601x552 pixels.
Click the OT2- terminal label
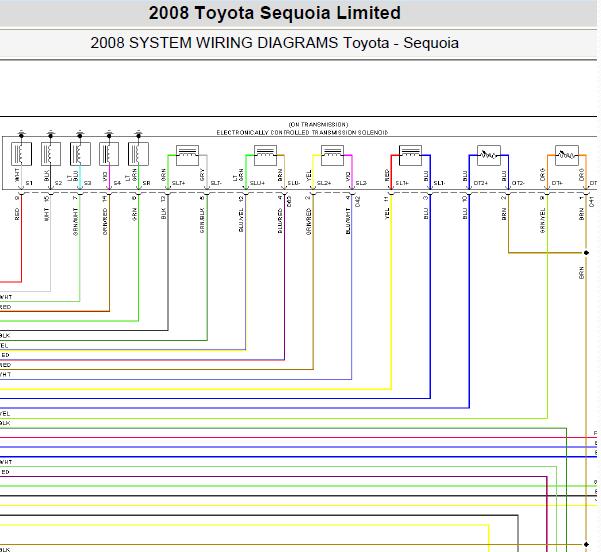(x=518, y=183)
